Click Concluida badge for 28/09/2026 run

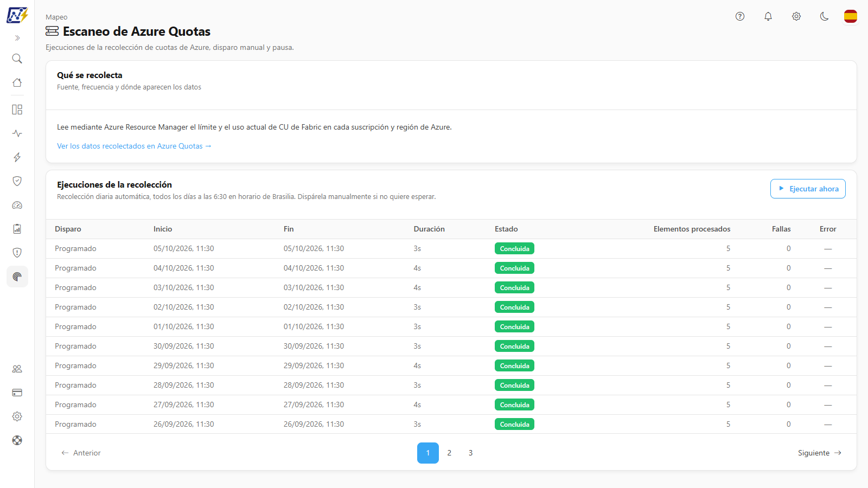514,385
